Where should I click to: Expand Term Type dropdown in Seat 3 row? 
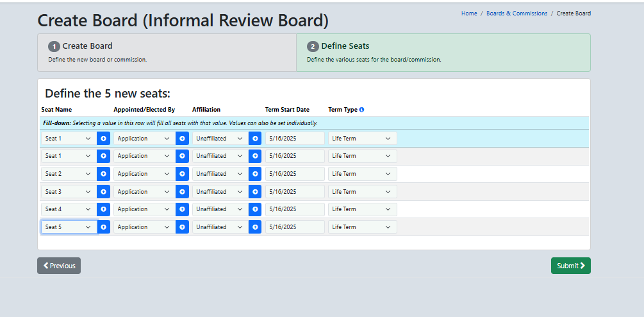(363, 192)
